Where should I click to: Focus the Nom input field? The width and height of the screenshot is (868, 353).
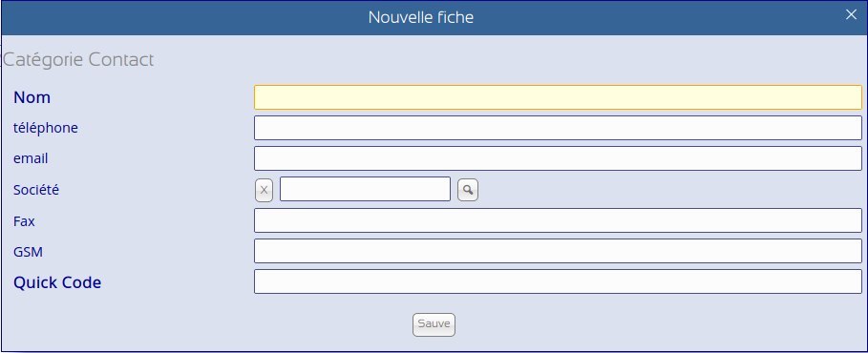(x=558, y=97)
